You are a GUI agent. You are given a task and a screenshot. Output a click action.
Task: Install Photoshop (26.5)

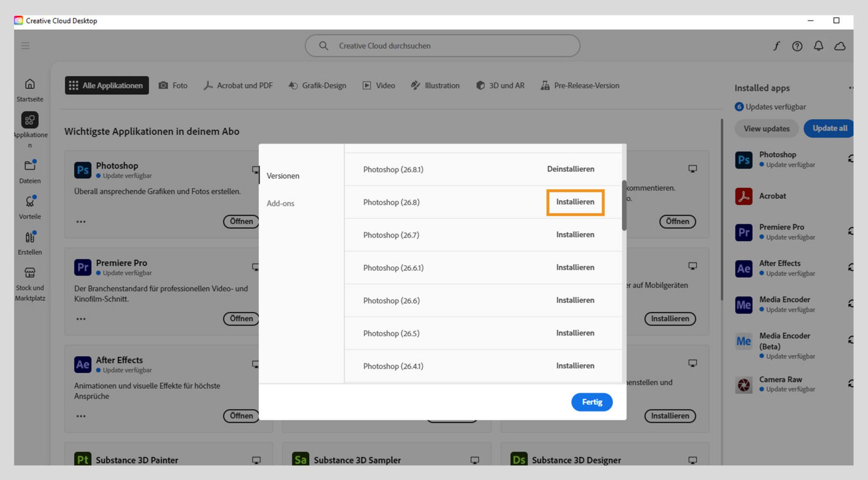coord(575,333)
